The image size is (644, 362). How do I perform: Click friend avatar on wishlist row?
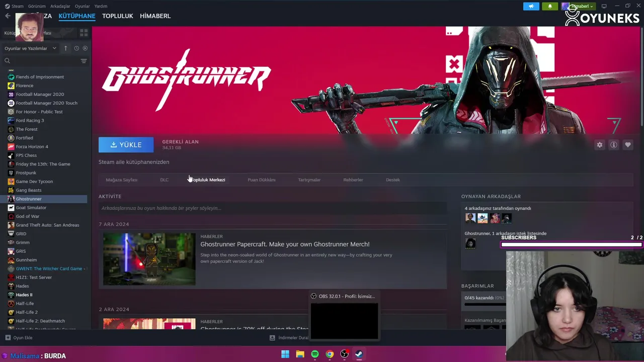tap(470, 243)
